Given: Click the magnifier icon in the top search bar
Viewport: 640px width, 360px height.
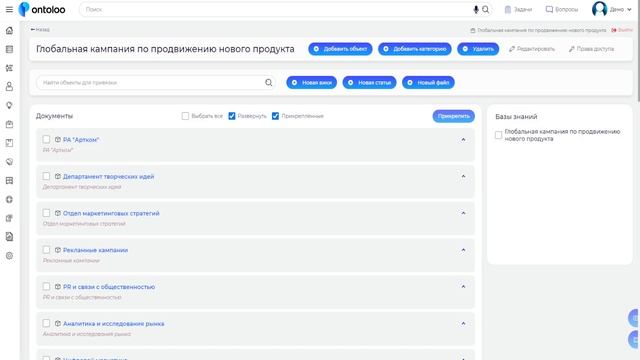Looking at the screenshot, I should click(485, 9).
